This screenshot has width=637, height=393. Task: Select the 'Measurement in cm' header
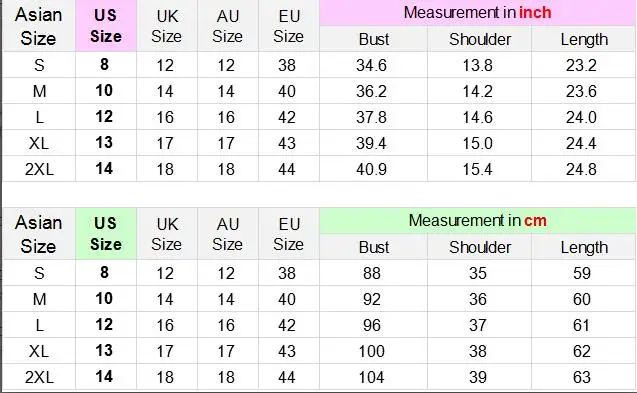[477, 221]
